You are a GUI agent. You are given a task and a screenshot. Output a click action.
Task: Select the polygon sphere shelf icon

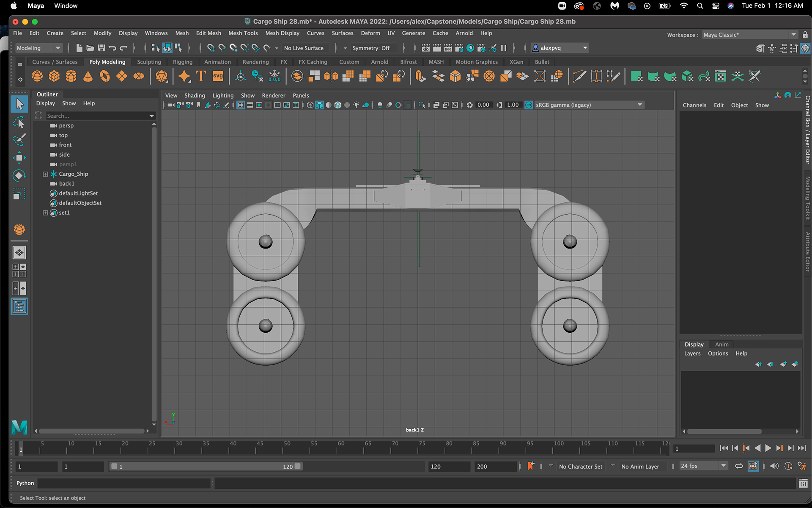[x=37, y=76]
